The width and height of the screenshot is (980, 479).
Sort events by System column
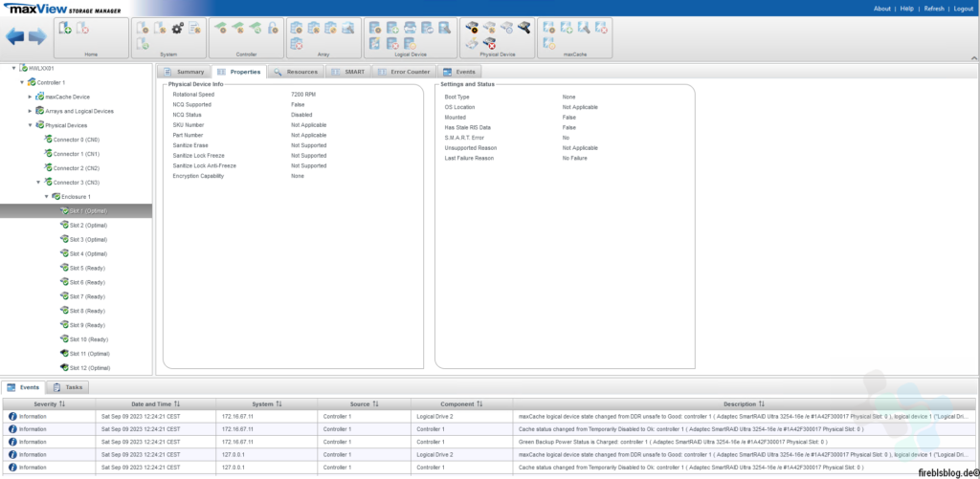point(267,404)
